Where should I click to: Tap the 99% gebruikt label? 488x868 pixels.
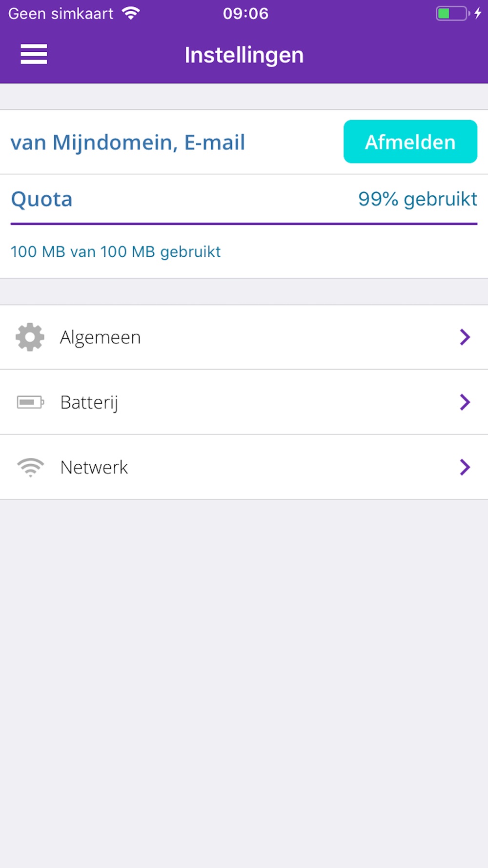[418, 199]
